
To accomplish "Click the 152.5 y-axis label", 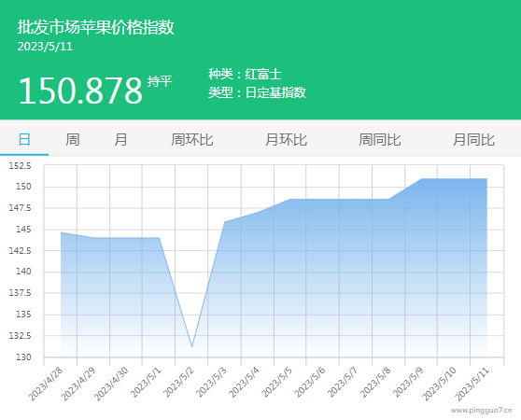I will tap(20, 165).
